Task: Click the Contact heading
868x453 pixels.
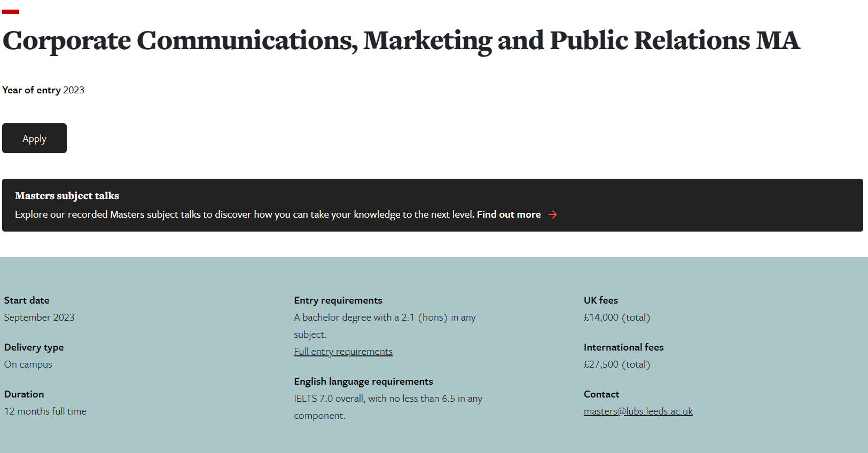Action: pos(601,394)
